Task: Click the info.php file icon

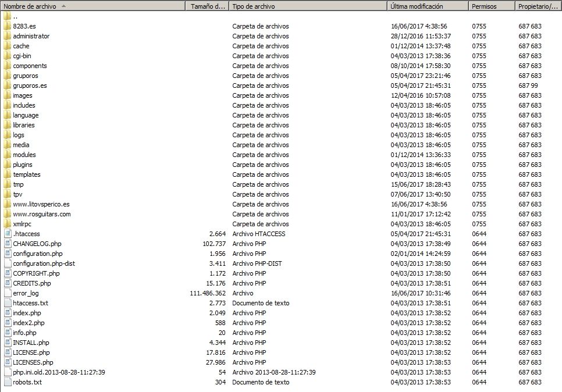Action: point(8,333)
